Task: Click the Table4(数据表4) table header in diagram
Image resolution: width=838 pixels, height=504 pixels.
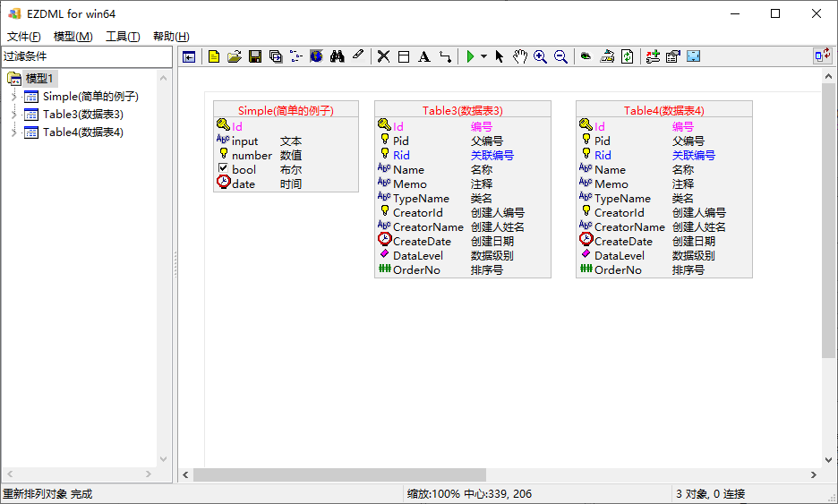Action: click(664, 111)
